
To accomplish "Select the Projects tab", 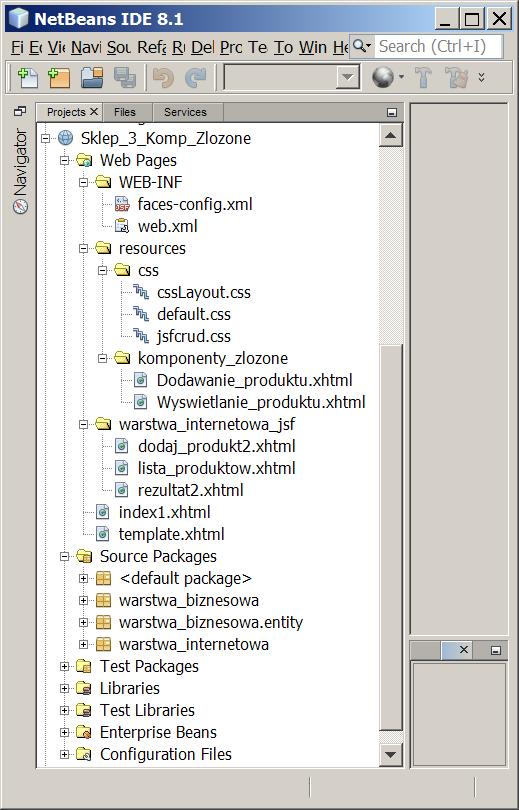I will tap(66, 112).
